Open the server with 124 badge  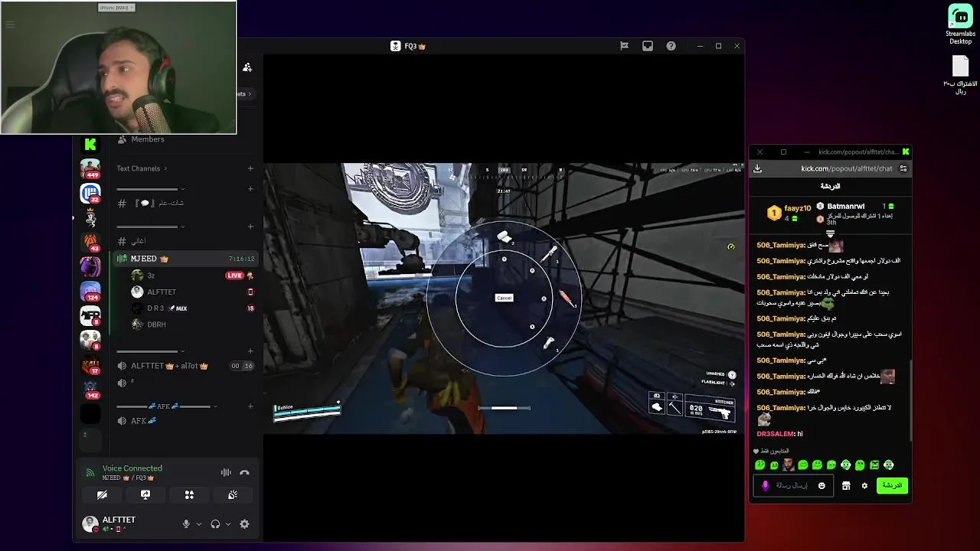click(90, 291)
